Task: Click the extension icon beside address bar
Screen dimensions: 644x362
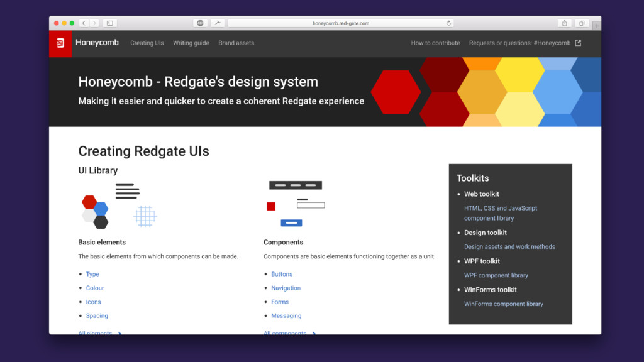Action: tap(217, 23)
